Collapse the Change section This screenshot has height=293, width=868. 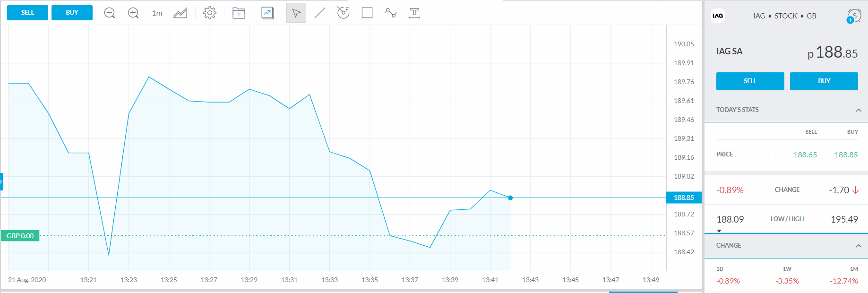click(858, 246)
